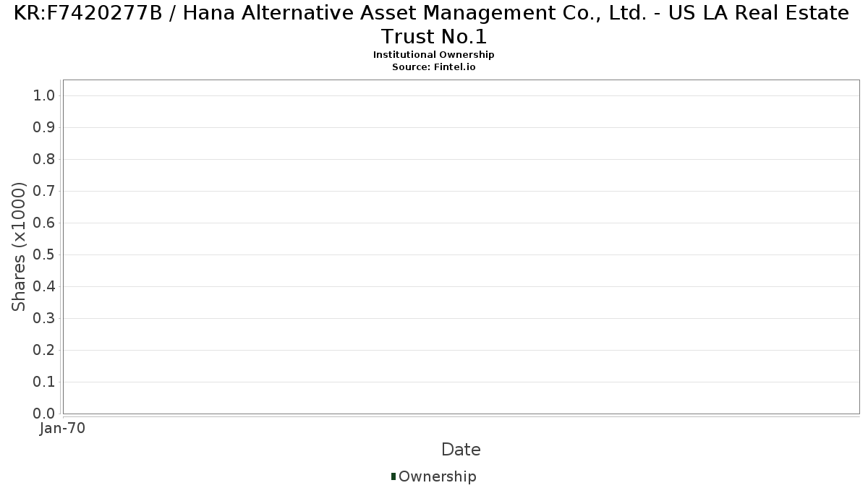Select the 0.8 y-axis tick label
The height and width of the screenshot is (488, 868).
click(44, 159)
